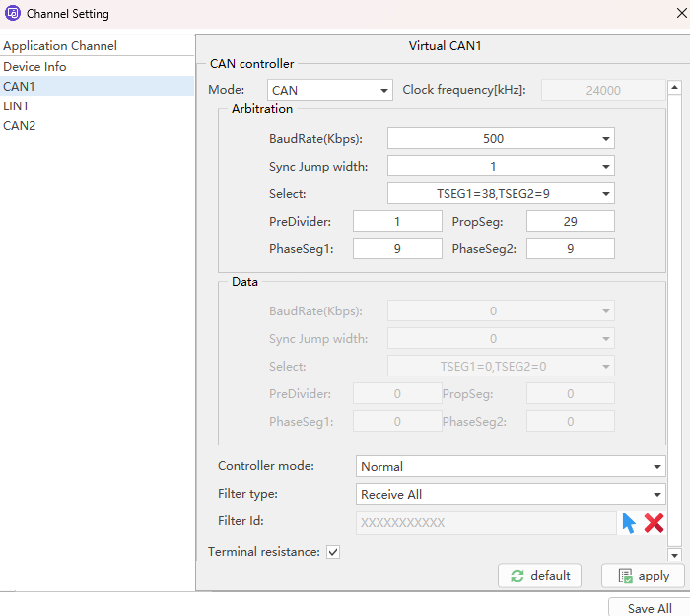Click the Arbitration PreDivider input field
The height and width of the screenshot is (616, 690).
click(396, 222)
